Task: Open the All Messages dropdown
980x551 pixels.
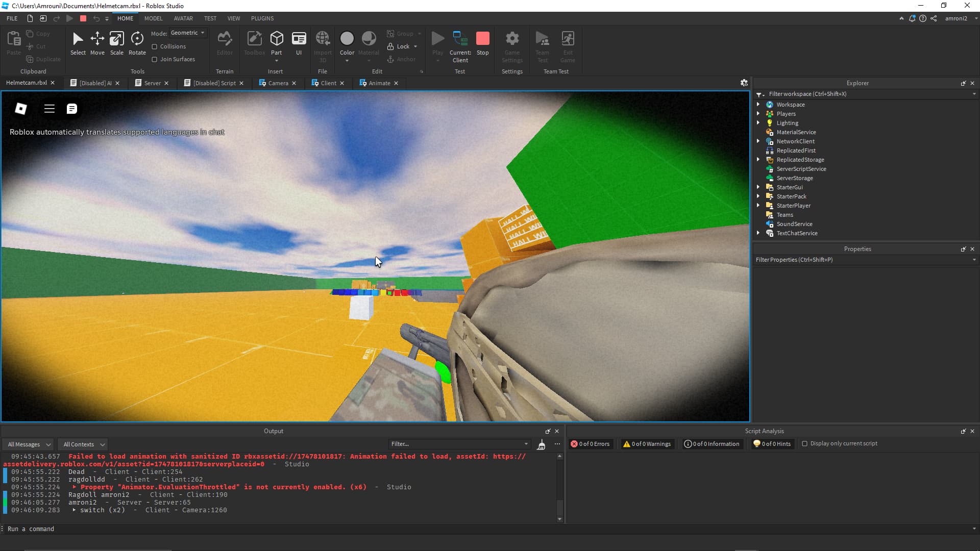Action: tap(28, 444)
